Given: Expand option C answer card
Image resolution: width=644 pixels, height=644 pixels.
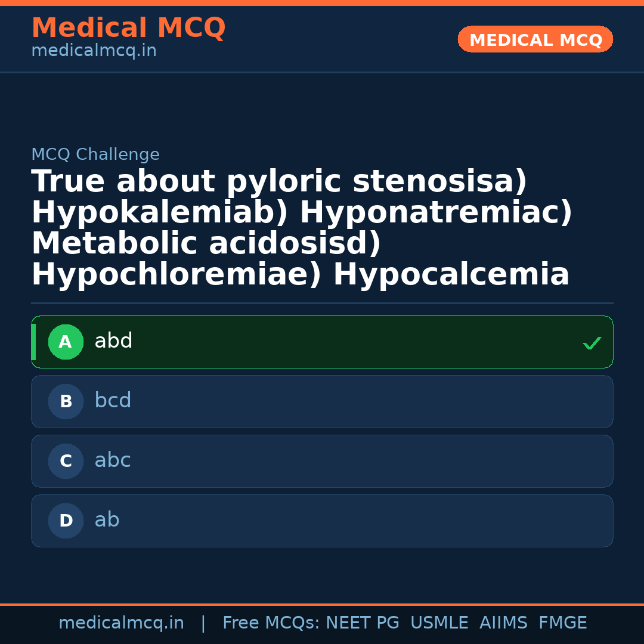Looking at the screenshot, I should coord(322,461).
